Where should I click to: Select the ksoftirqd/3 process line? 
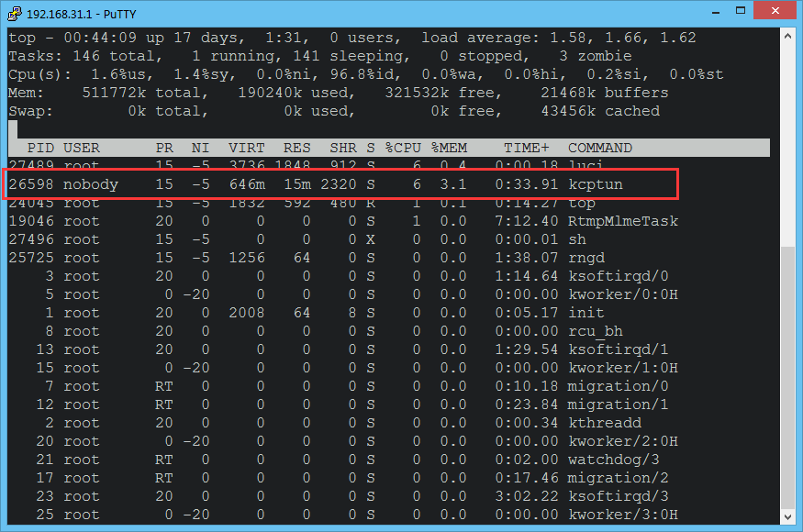367,495
